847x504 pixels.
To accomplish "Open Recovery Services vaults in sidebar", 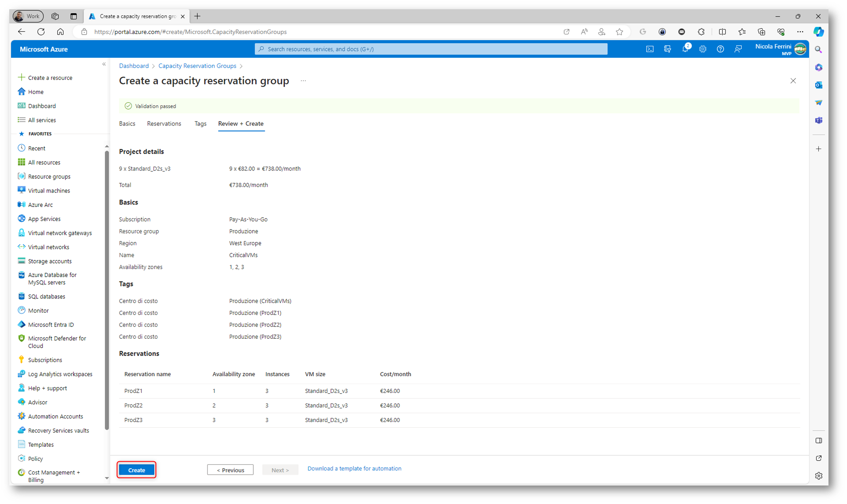I will [x=53, y=430].
